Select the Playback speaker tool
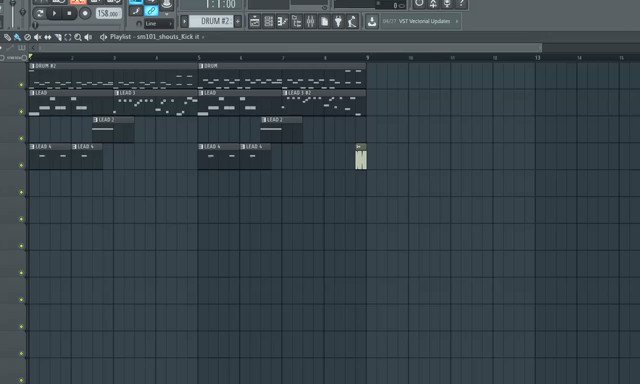Screen dimensions: 640x384 click(x=88, y=37)
